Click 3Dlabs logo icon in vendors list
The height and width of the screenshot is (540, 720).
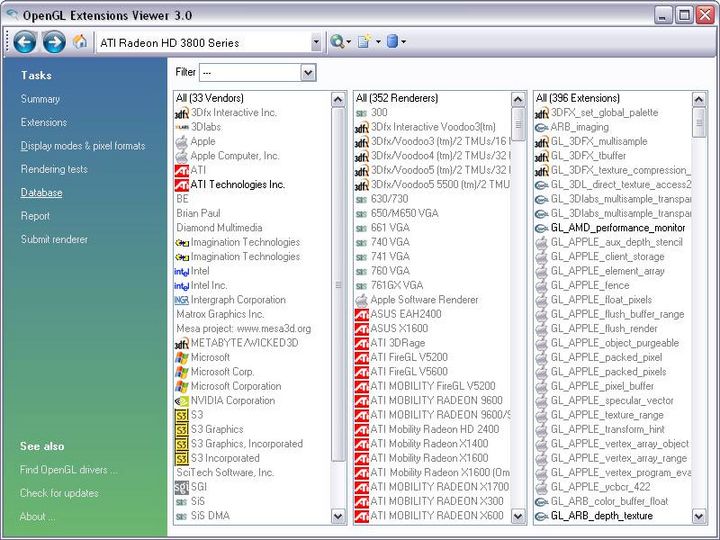[x=182, y=127]
